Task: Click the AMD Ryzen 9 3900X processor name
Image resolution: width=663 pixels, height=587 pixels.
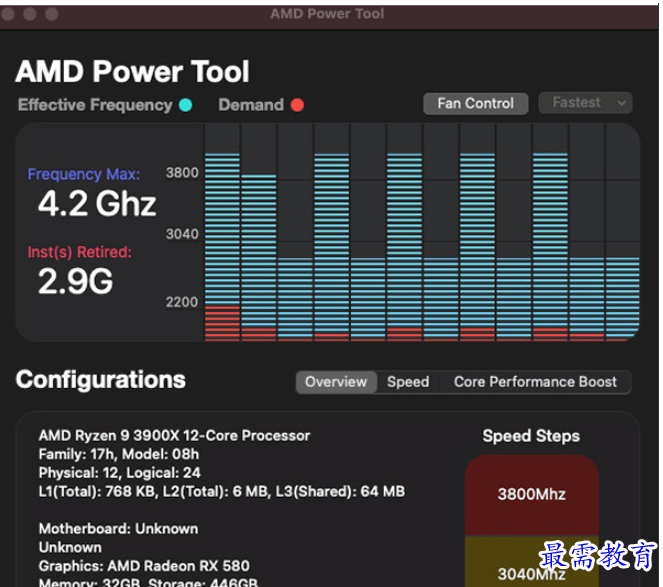Action: pos(174,436)
